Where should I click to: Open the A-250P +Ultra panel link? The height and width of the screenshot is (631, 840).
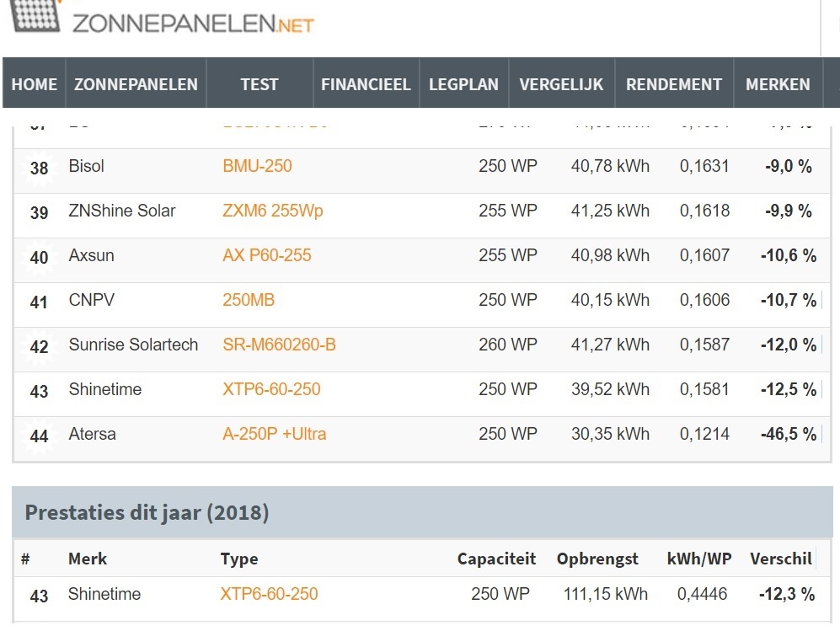(x=275, y=434)
